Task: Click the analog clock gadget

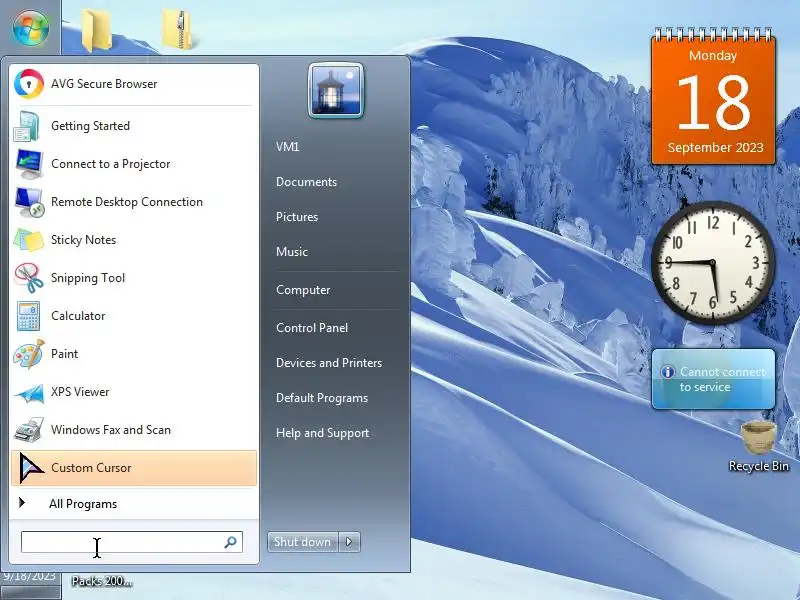Action: 713,263
